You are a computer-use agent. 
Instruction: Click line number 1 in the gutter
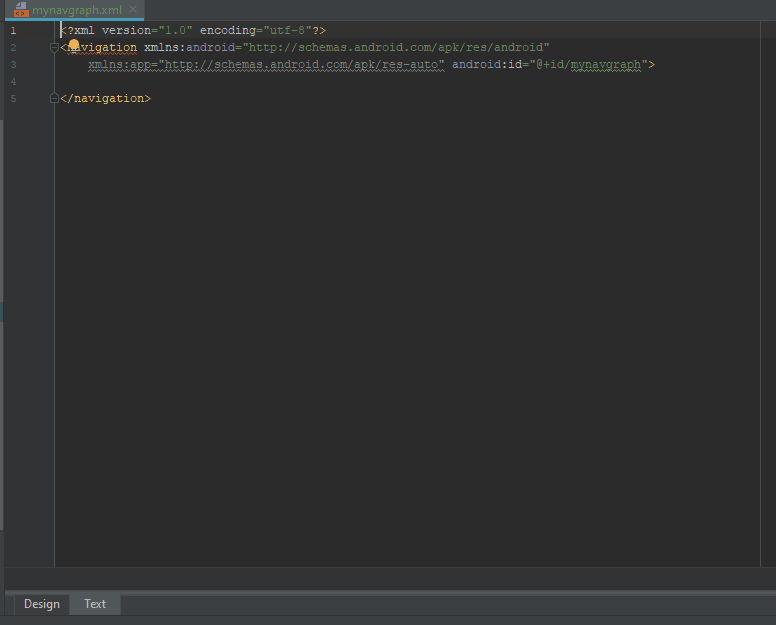pyautogui.click(x=13, y=31)
